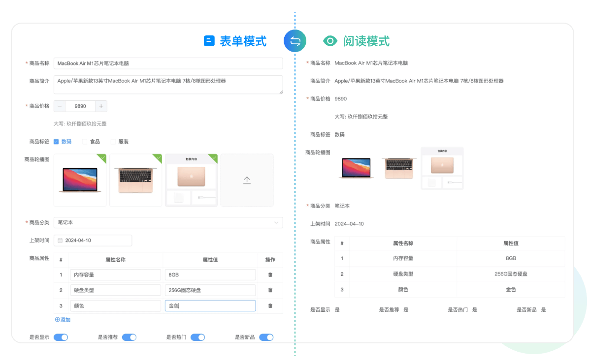Delete the 内存容量 row via its trash icon
This screenshot has width=589, height=364.
[x=270, y=274]
